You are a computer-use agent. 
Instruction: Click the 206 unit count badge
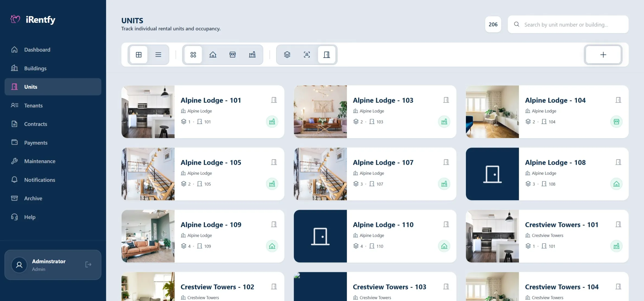click(x=493, y=24)
